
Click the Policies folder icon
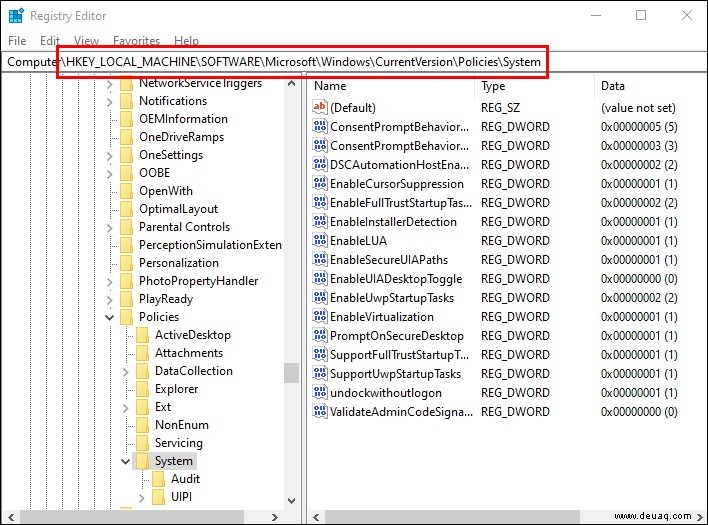pos(127,316)
